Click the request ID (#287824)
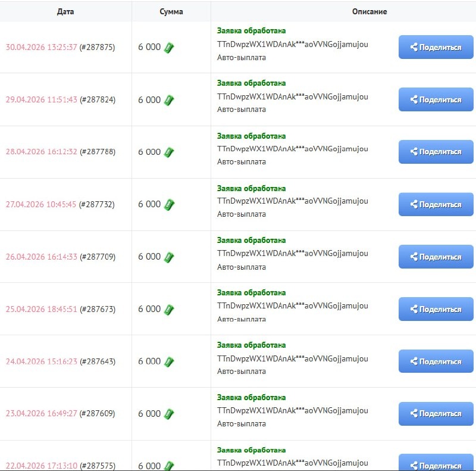 98,99
